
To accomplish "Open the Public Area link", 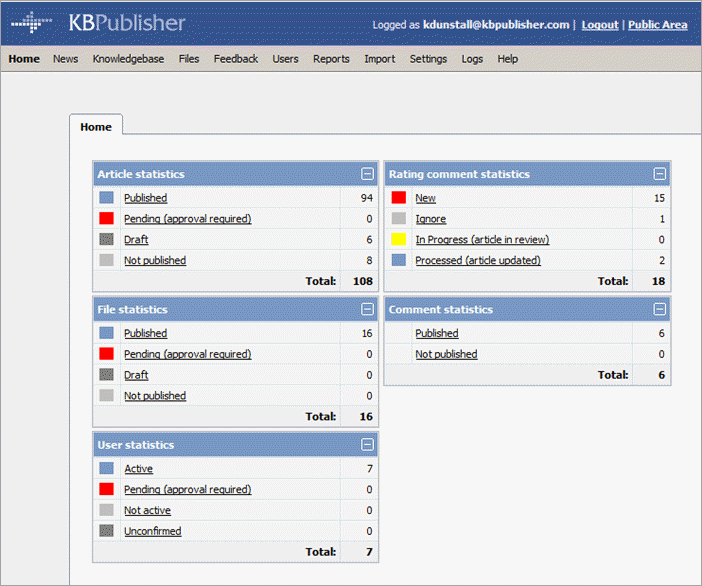I will point(657,25).
